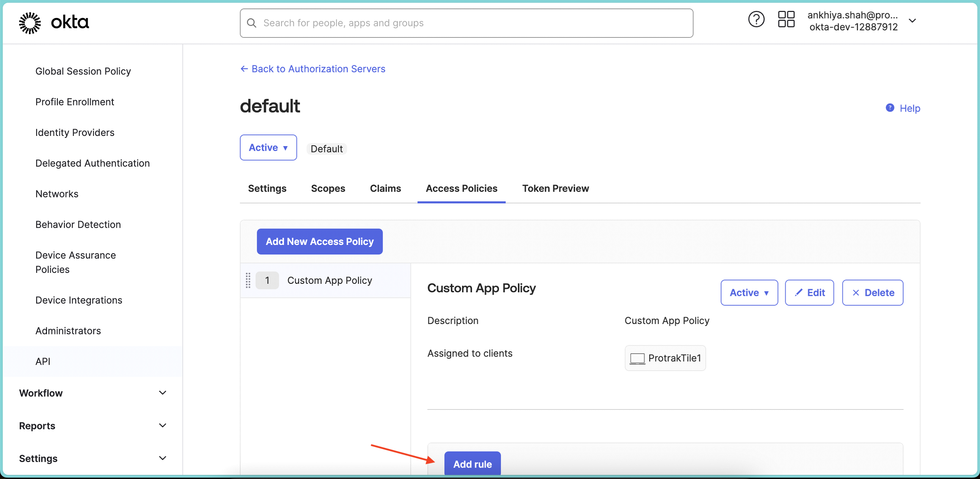The image size is (980, 479).
Task: Grab the Custom App Policy drag handle
Action: [248, 280]
